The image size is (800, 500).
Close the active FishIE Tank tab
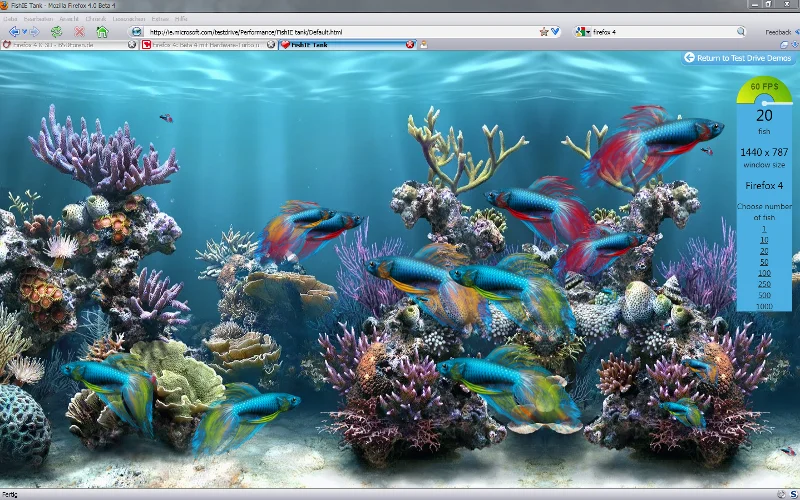[410, 45]
